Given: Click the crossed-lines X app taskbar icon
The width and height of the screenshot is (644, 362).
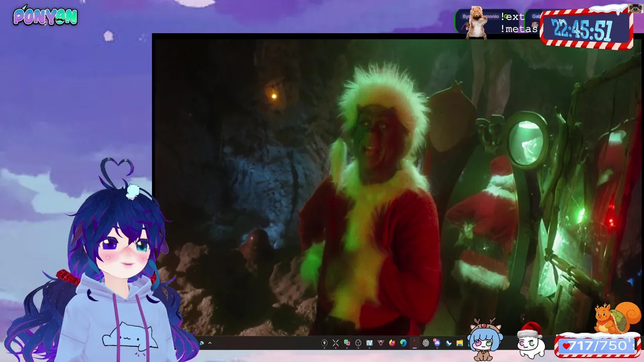Looking at the screenshot, I should click(x=336, y=343).
